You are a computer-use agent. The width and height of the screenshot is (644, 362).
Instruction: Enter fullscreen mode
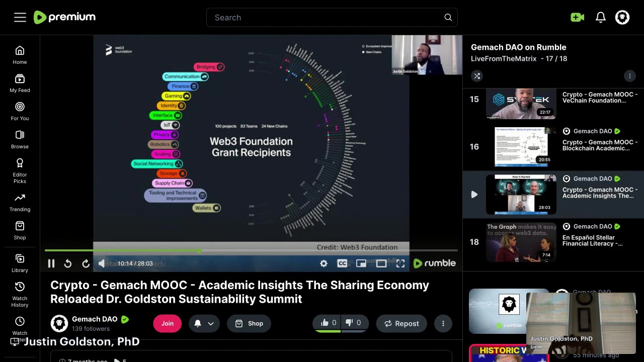click(x=400, y=263)
